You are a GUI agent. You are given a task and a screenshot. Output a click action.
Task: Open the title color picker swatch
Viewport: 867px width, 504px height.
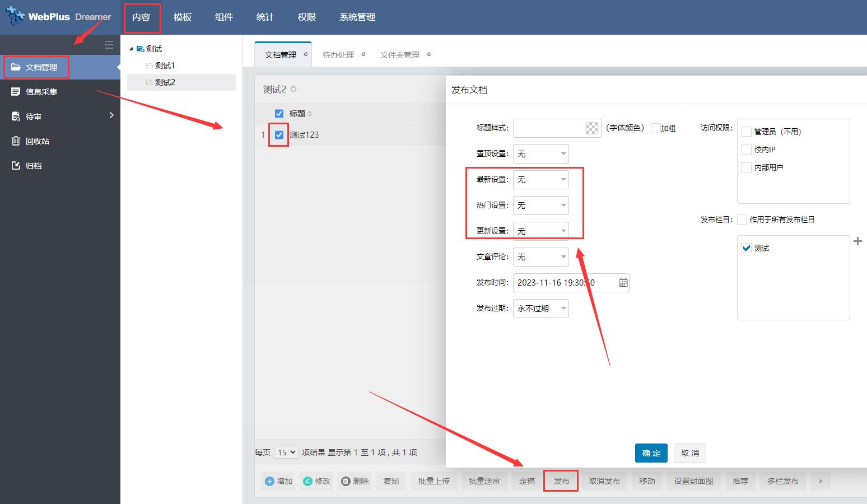(x=591, y=128)
